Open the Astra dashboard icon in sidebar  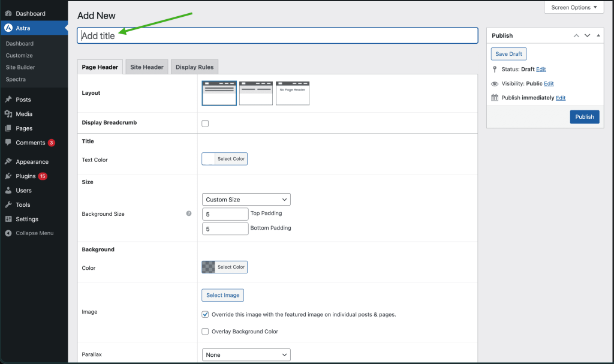click(8, 28)
